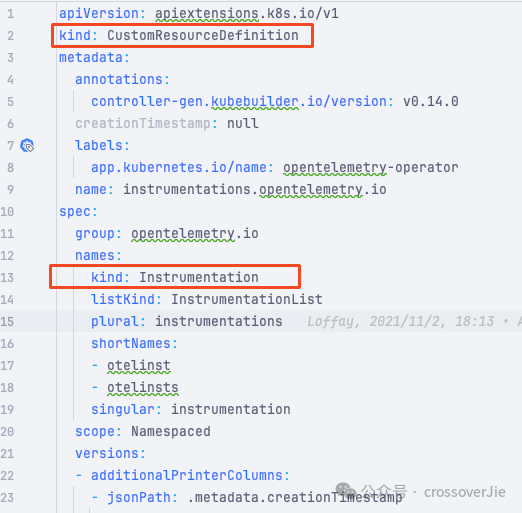
Task: Click 'Namespaced' scope value
Action: [171, 431]
